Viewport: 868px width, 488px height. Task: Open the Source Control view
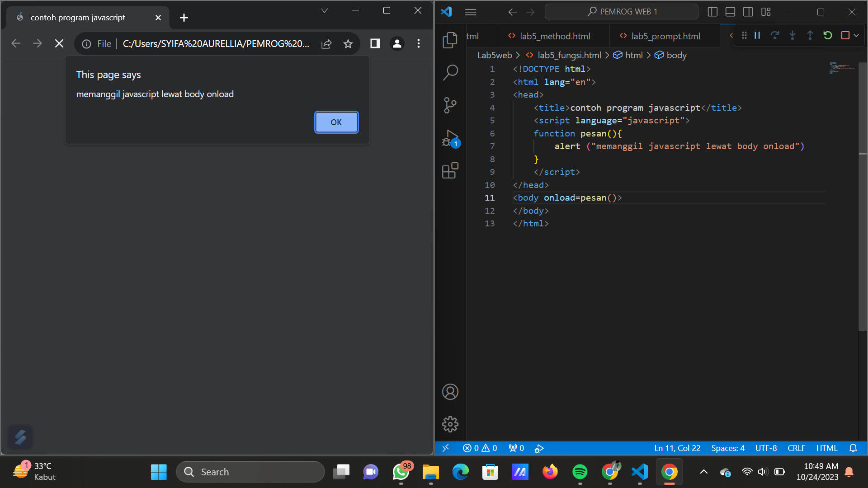click(x=450, y=105)
